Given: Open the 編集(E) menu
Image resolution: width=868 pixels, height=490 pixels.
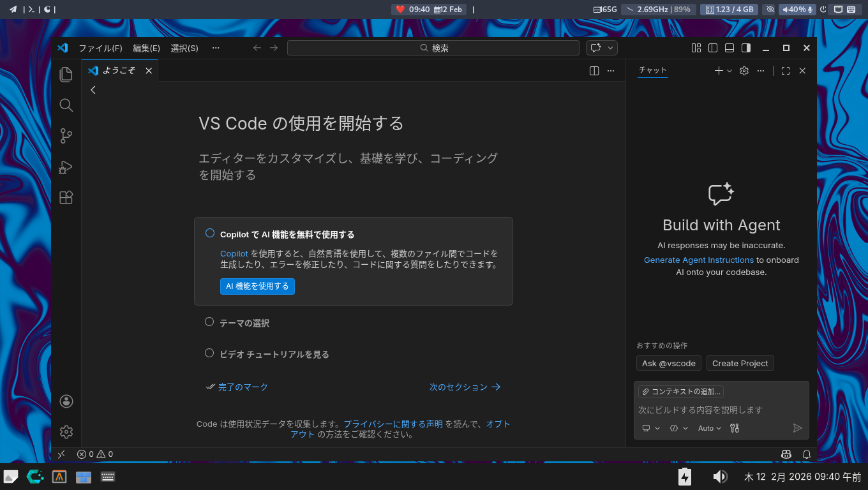Looking at the screenshot, I should pyautogui.click(x=146, y=48).
